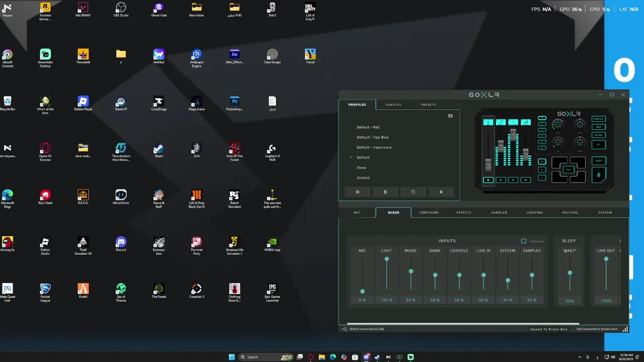Click the CHAT volume slider handle
644x362 pixels.
pyautogui.click(x=386, y=259)
